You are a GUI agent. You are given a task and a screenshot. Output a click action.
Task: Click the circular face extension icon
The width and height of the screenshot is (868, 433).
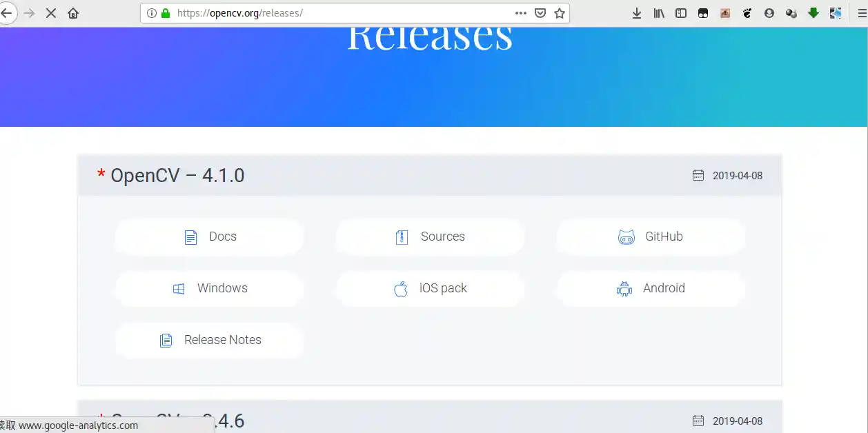pos(769,13)
